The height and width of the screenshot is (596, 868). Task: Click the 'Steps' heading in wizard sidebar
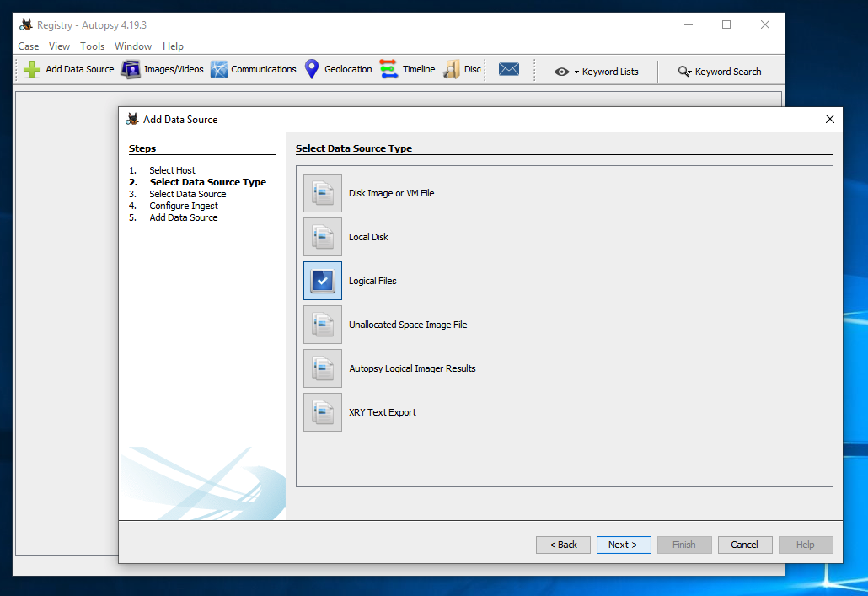point(142,148)
